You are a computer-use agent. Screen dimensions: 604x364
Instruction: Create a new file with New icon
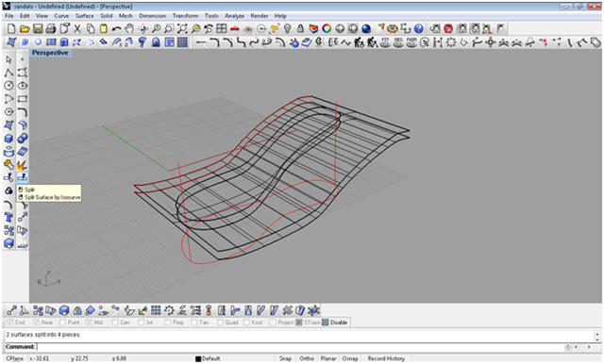(x=11, y=28)
